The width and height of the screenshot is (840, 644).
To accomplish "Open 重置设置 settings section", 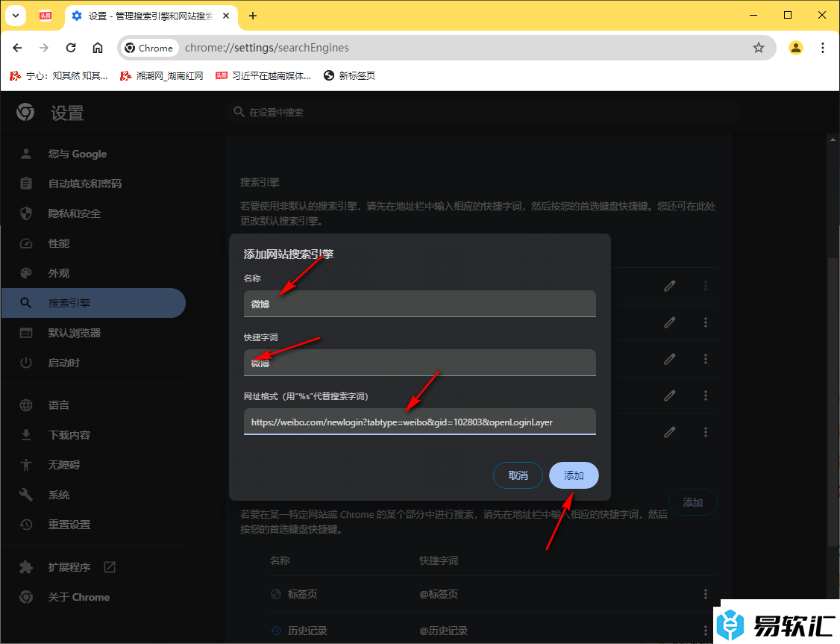I will (94, 525).
